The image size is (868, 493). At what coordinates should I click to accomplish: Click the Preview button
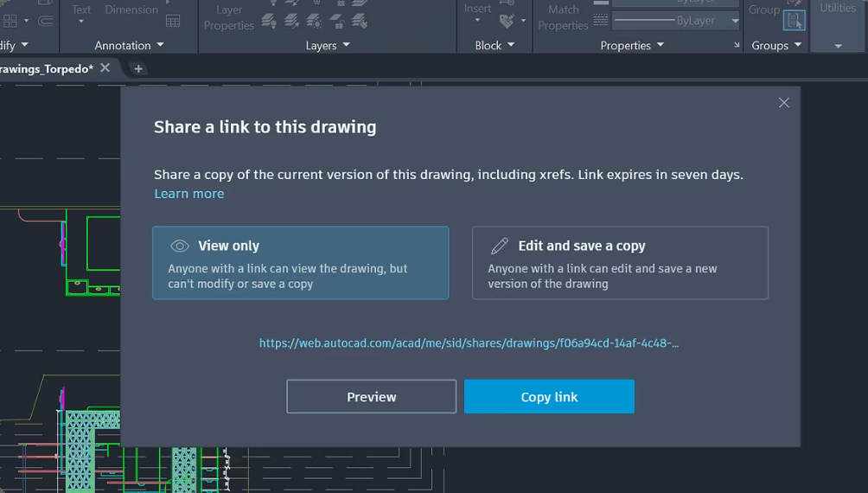372,397
